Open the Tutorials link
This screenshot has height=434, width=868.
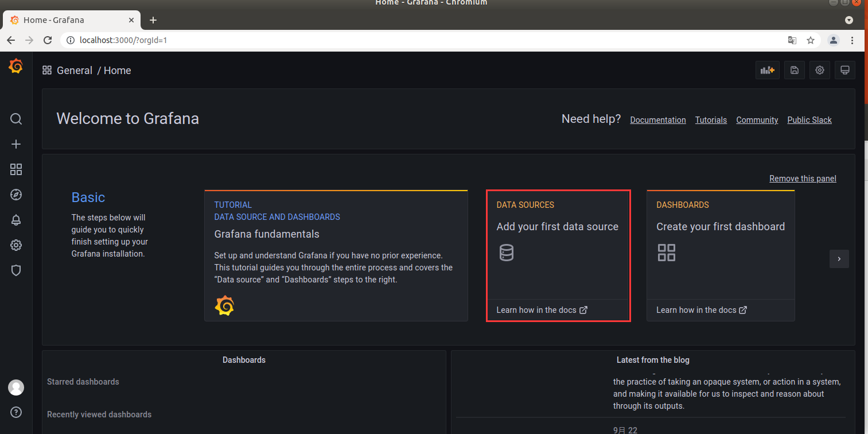click(711, 120)
